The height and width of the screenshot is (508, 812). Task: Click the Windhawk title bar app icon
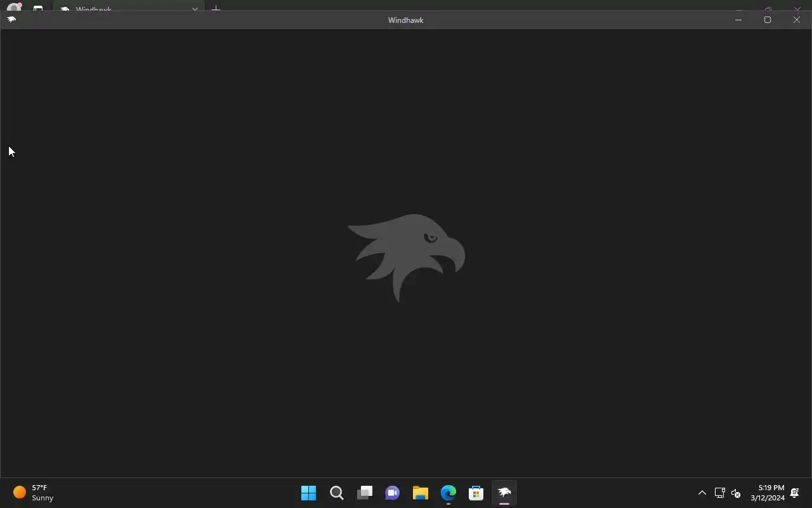[x=11, y=20]
